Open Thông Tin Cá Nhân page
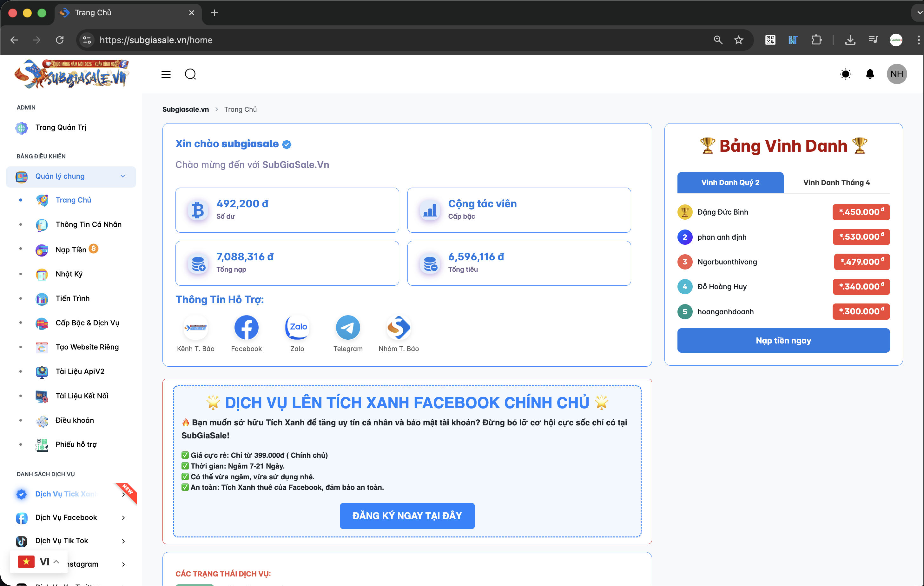924x586 pixels. (89, 225)
